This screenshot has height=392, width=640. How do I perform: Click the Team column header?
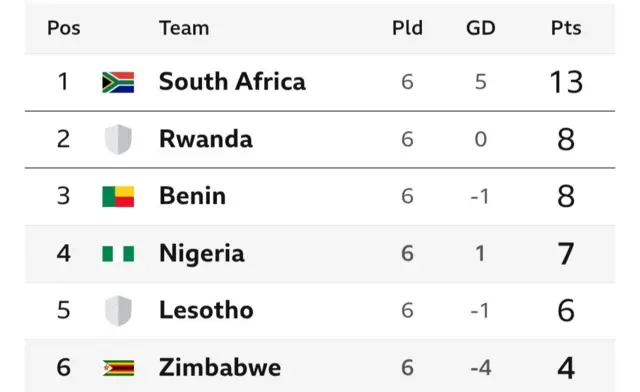point(184,28)
